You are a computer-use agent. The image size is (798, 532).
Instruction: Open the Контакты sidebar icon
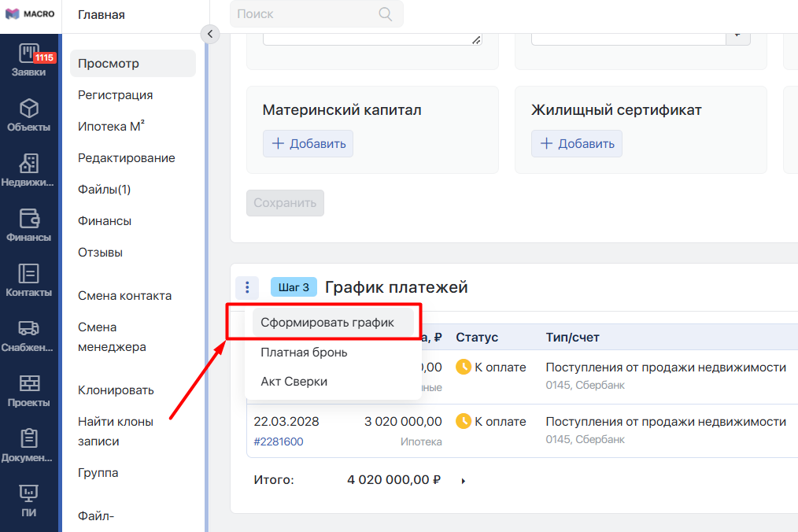[29, 273]
